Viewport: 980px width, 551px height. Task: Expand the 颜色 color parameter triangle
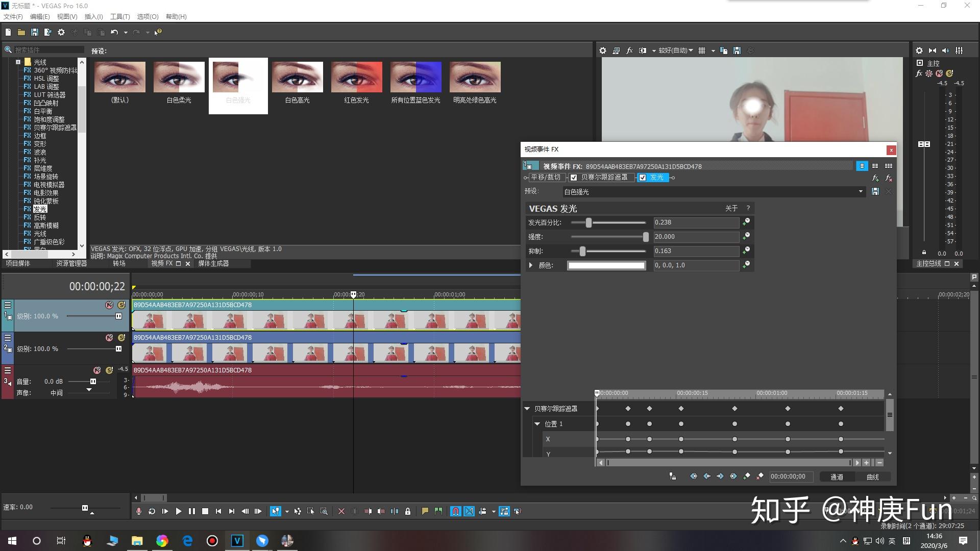click(x=531, y=265)
